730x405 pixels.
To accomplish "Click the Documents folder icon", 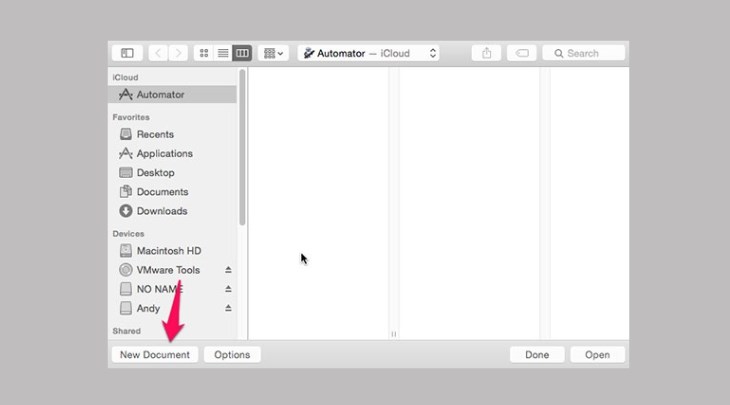I will pos(126,192).
